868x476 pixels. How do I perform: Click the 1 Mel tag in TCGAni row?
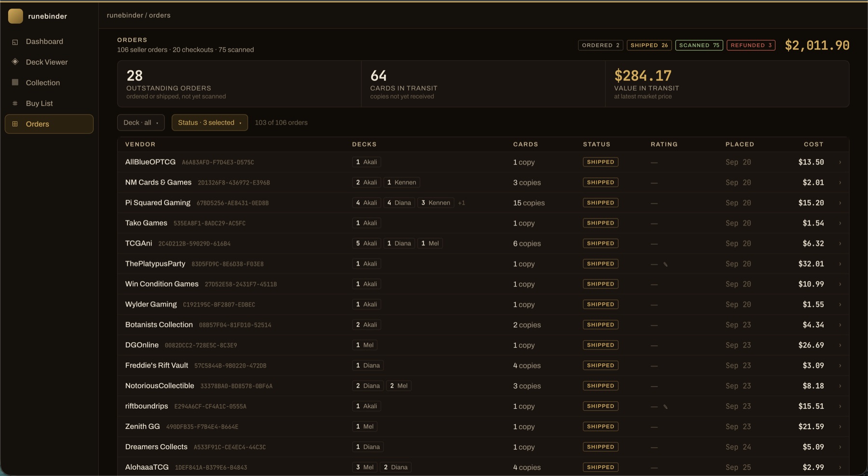click(x=430, y=244)
